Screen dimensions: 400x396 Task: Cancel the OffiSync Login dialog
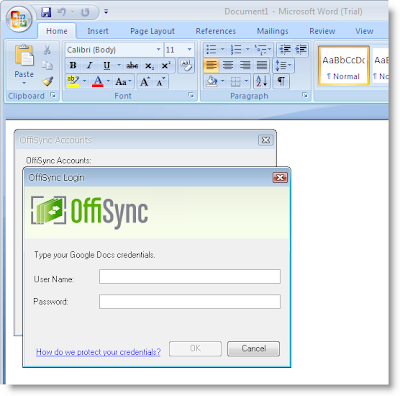(x=253, y=349)
